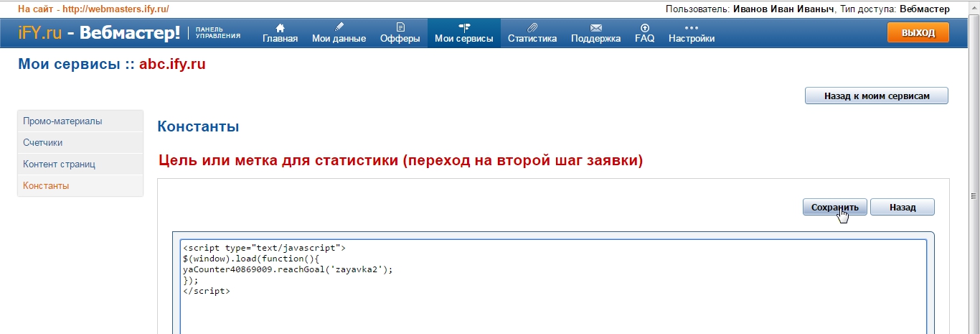Go to Контент страниц sidebar item
This screenshot has height=334, width=980.
tap(59, 164)
